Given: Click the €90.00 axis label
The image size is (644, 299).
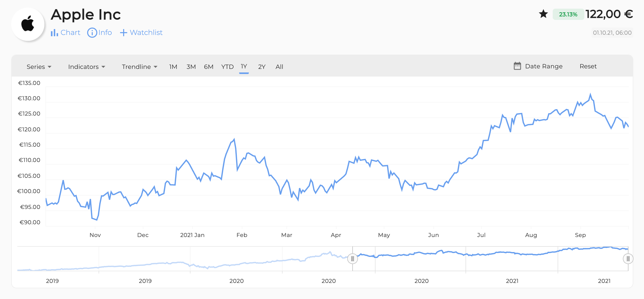Looking at the screenshot, I should [30, 222].
